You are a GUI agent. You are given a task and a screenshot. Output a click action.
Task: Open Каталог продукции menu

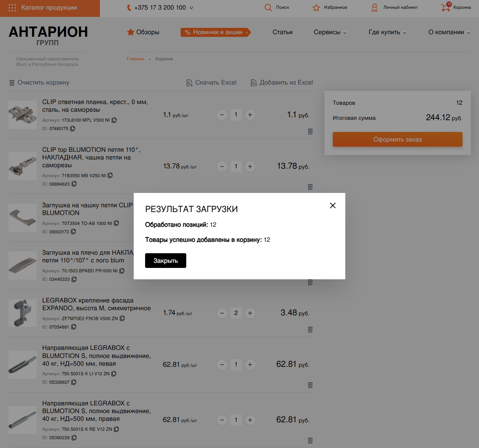pos(50,8)
